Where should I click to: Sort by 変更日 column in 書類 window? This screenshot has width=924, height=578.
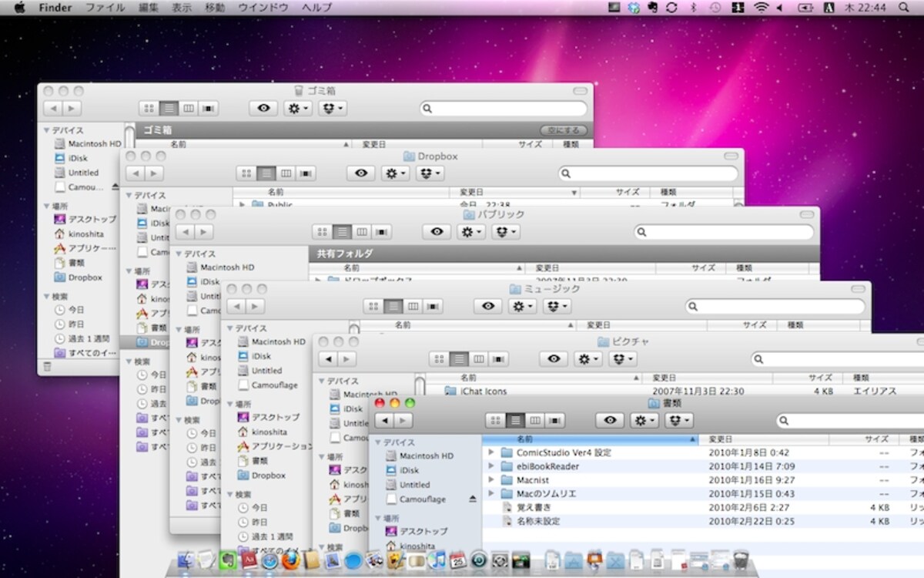point(762,440)
